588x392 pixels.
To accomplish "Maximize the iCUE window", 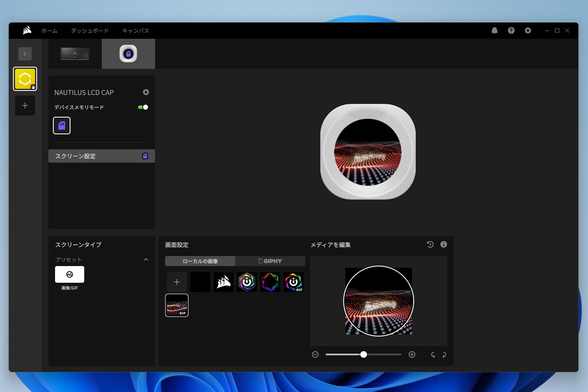I will (557, 30).
